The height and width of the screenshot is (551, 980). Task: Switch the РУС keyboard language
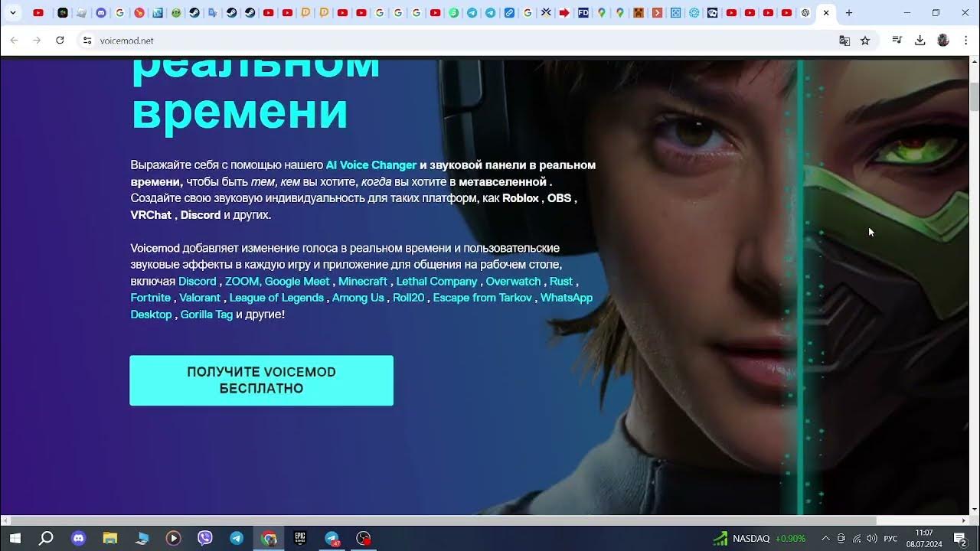890,538
